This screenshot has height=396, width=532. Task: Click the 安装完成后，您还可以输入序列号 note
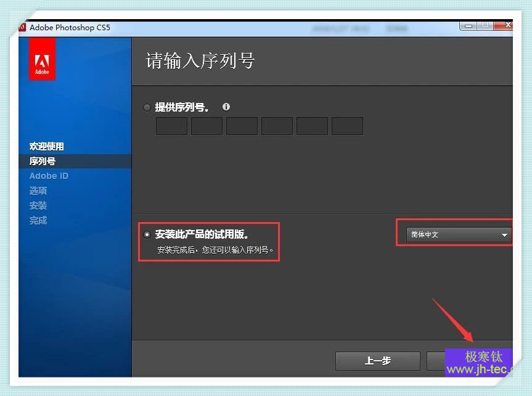215,250
